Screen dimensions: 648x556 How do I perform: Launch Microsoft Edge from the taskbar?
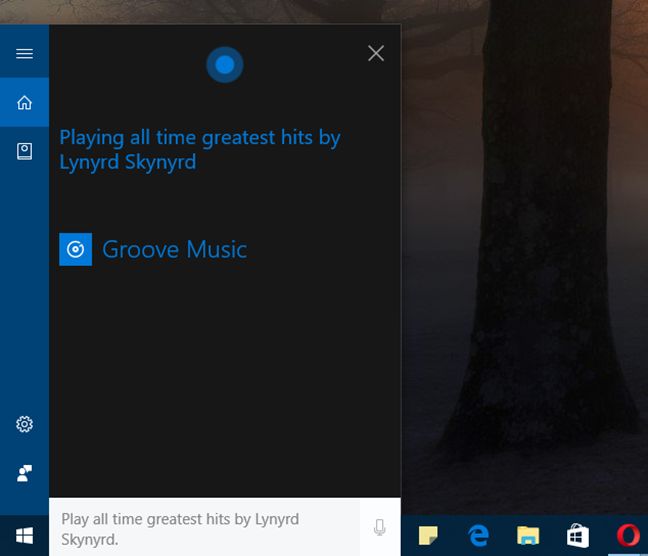point(478,536)
